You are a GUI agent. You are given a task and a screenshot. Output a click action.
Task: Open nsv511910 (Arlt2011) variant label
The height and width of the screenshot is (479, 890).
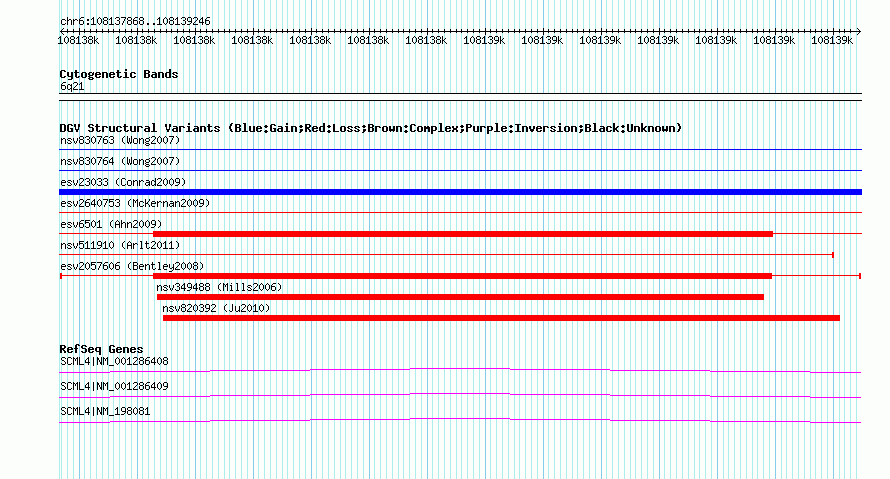[120, 245]
